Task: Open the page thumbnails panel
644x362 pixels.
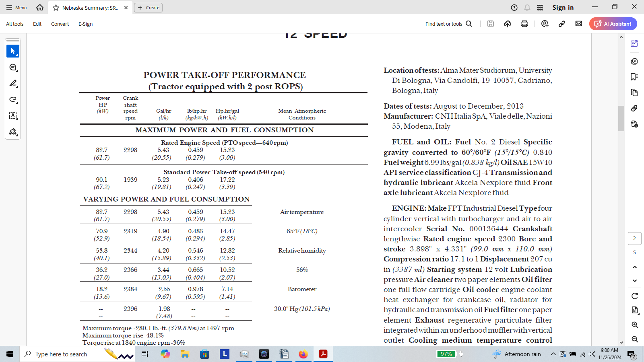Action: tap(634, 93)
